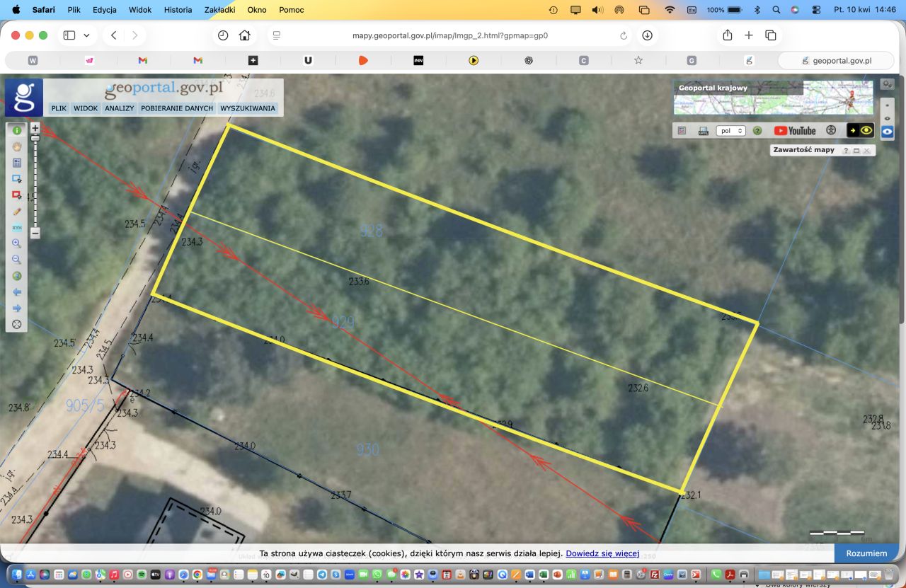The image size is (906, 588).
Task: Open Safari history clock button
Action: click(223, 35)
